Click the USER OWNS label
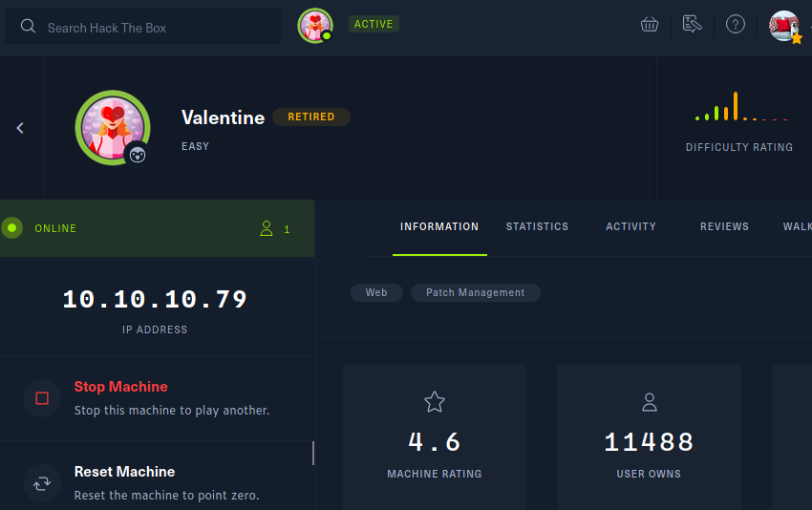The width and height of the screenshot is (812, 510). pyautogui.click(x=649, y=474)
